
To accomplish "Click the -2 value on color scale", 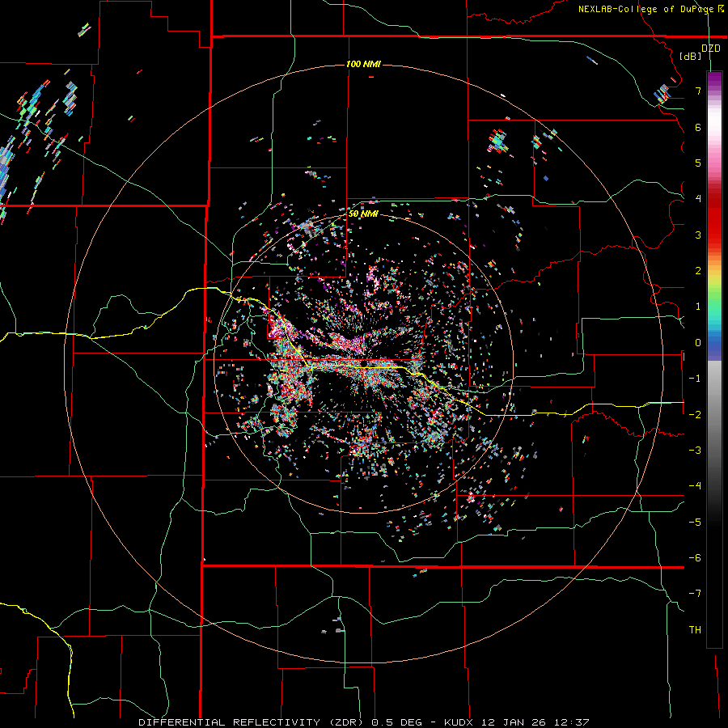I will (x=695, y=415).
